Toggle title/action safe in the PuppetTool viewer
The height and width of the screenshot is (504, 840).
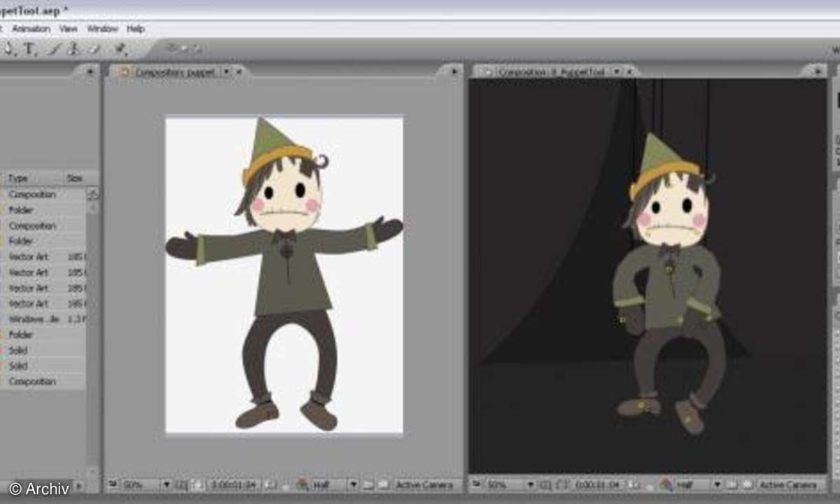545,484
